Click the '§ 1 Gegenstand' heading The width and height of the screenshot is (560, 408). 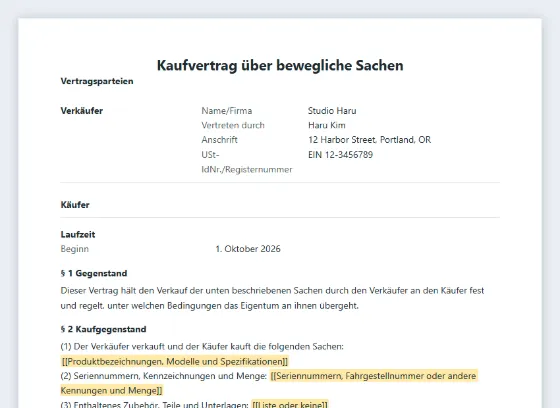pos(94,273)
